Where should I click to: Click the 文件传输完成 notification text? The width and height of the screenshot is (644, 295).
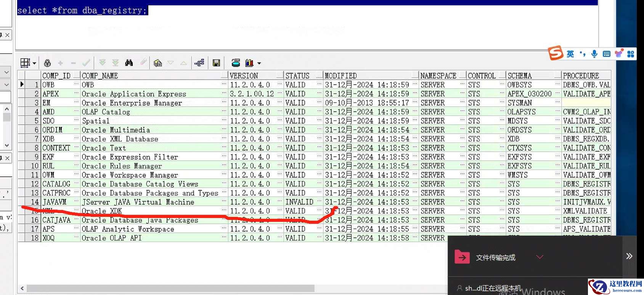(496, 258)
